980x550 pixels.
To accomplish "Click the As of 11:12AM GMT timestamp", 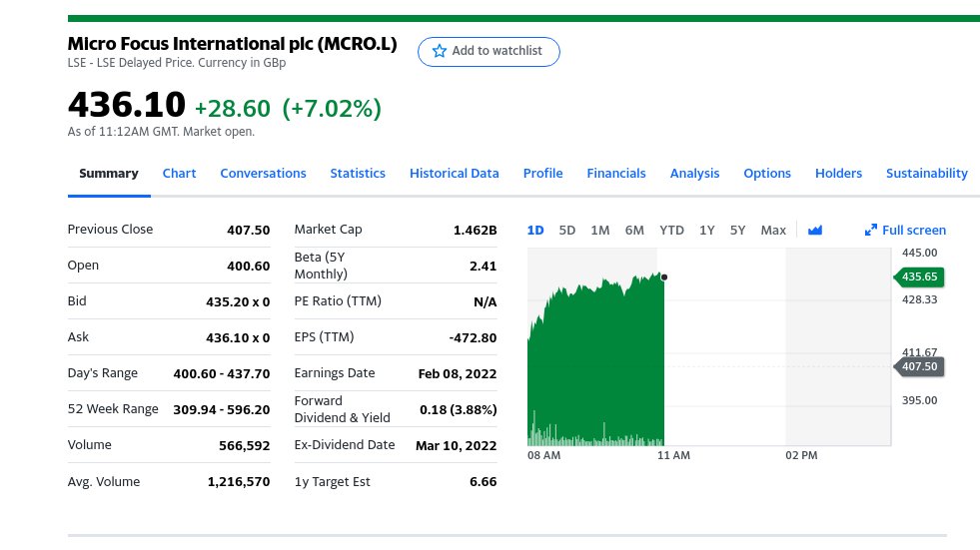I will point(161,132).
